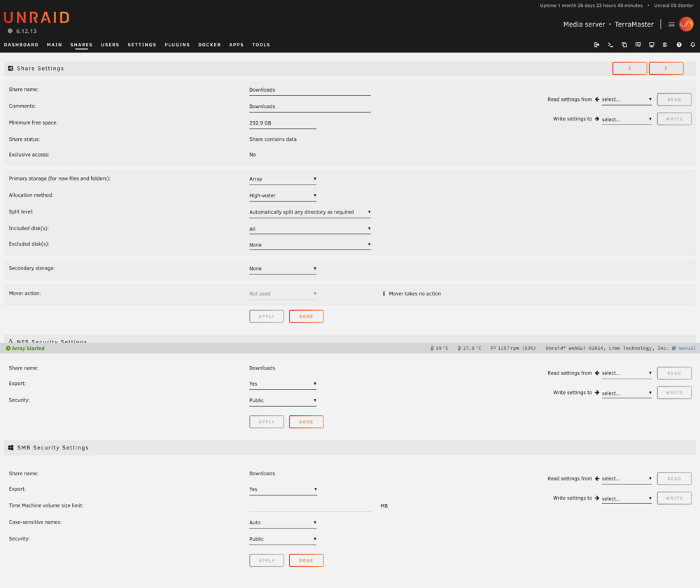Click the 'Share contains data' status text

pyautogui.click(x=273, y=139)
